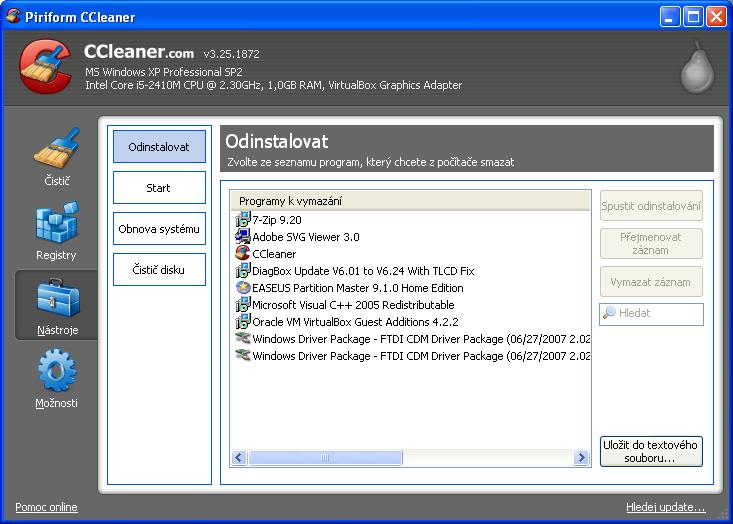Click Uložit do textového souboru button
This screenshot has width=733, height=524.
point(651,451)
